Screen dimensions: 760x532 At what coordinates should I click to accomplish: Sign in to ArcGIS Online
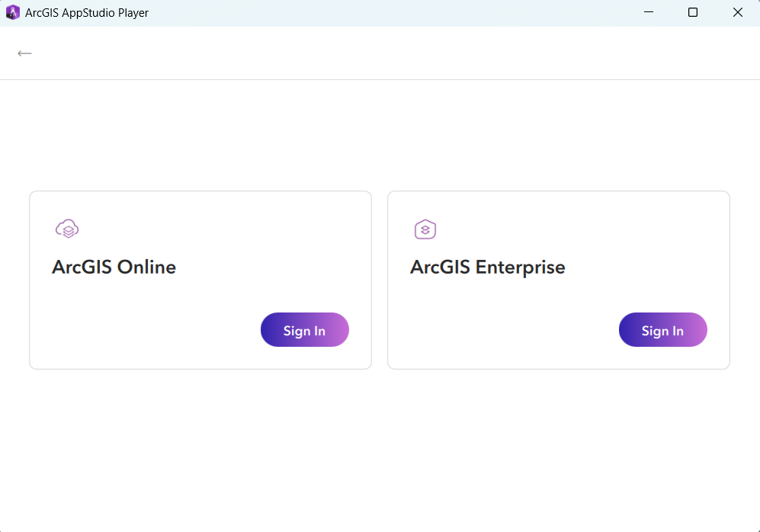tap(304, 329)
